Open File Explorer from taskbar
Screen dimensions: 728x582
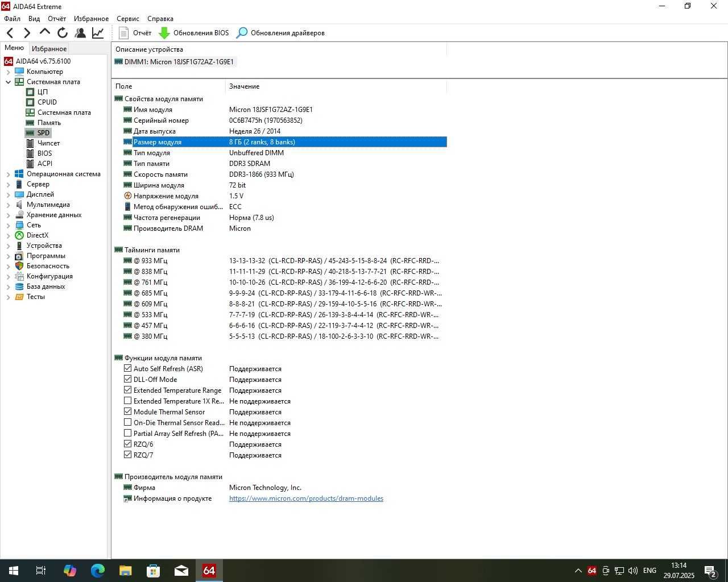pos(126,571)
